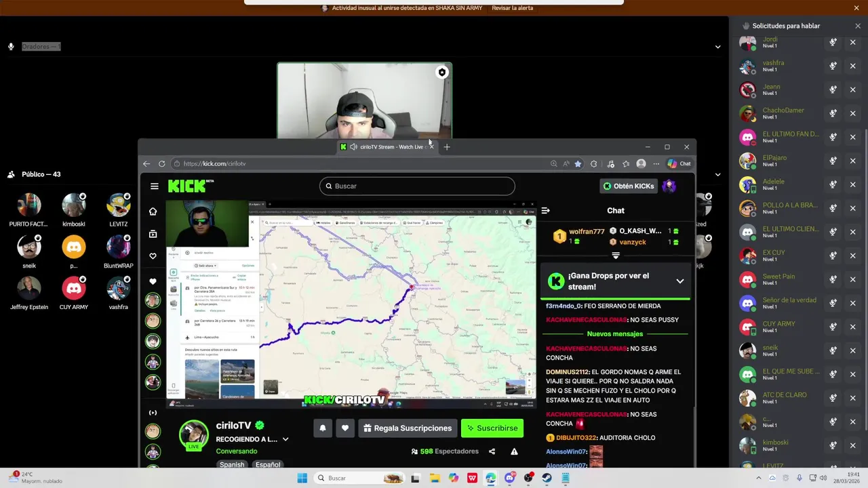Click Nuevos mensajes divider to jump to new messages
Image resolution: width=868 pixels, height=488 pixels.
tap(615, 334)
